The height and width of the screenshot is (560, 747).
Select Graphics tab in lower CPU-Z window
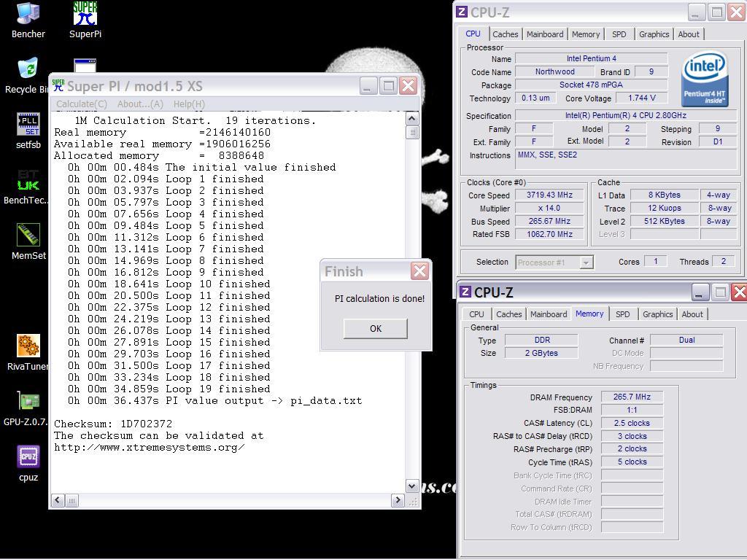pos(657,314)
